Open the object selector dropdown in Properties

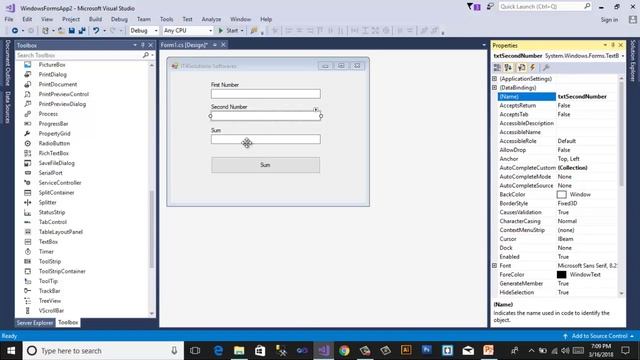pos(623,56)
